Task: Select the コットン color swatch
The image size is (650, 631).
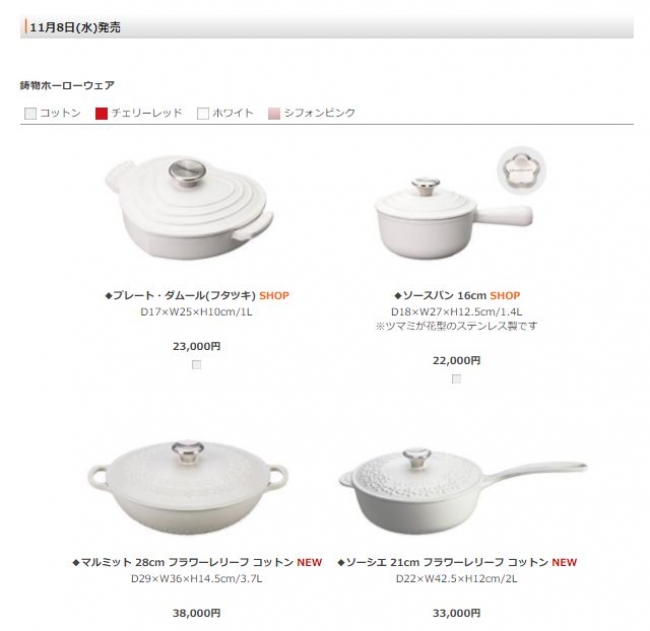Action: click(30, 113)
